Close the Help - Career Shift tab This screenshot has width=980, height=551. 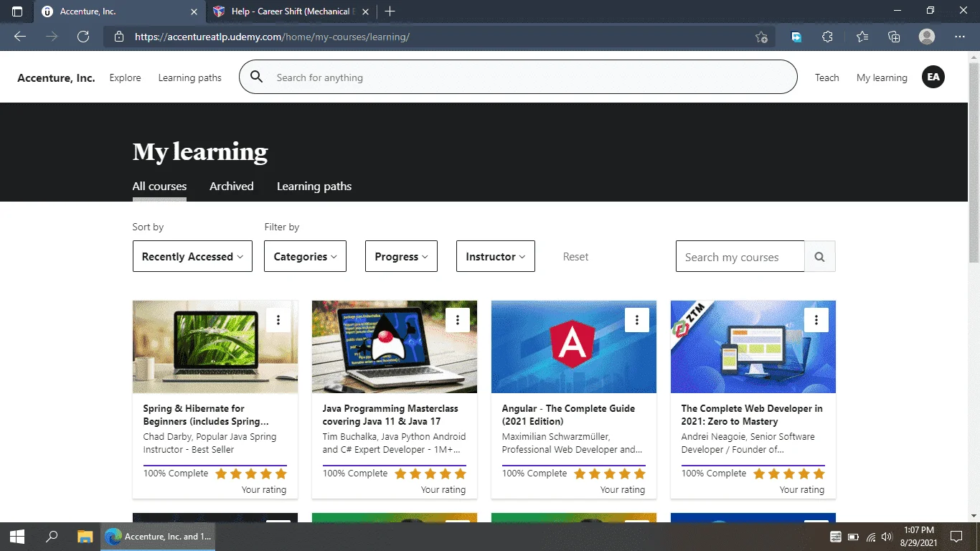click(364, 11)
